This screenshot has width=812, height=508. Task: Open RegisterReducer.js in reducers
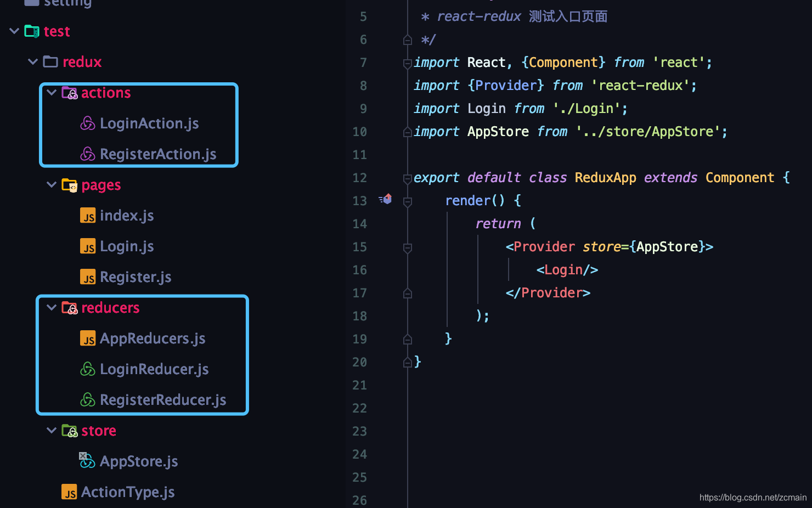163,400
